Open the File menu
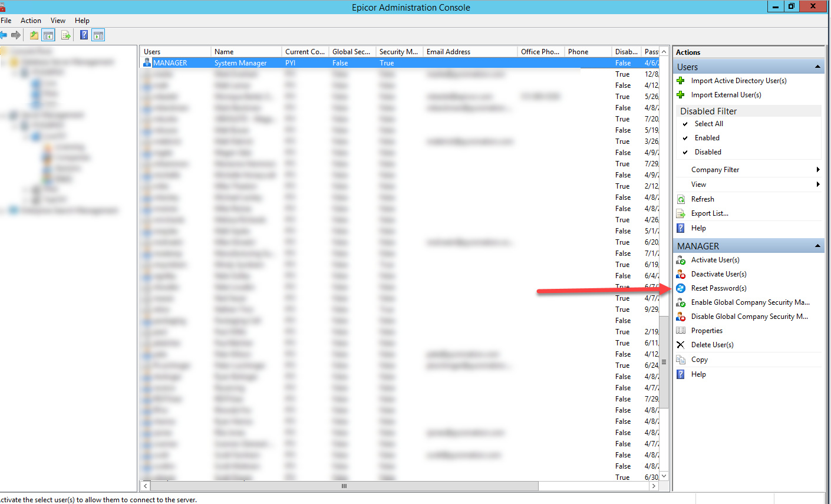831x504 pixels. (6, 21)
